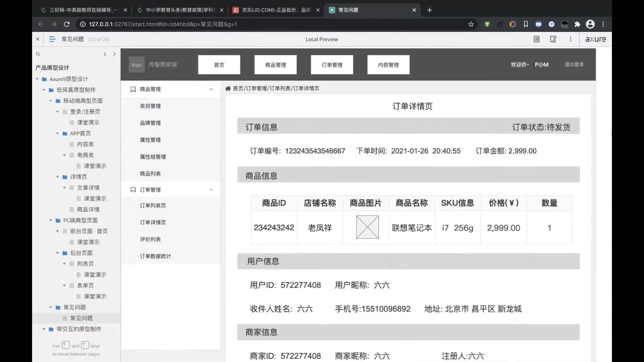Bookmark this page with the star icon
The width and height of the screenshot is (644, 362).
(x=471, y=24)
